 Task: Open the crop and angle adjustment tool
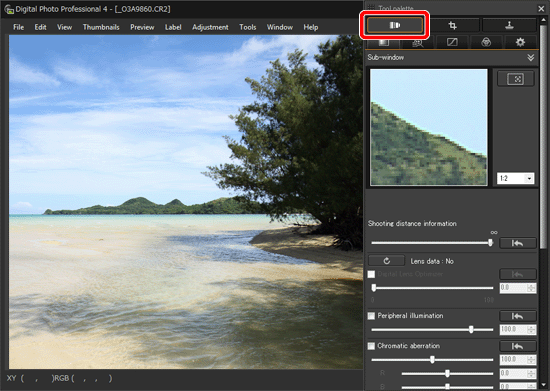pyautogui.click(x=452, y=25)
